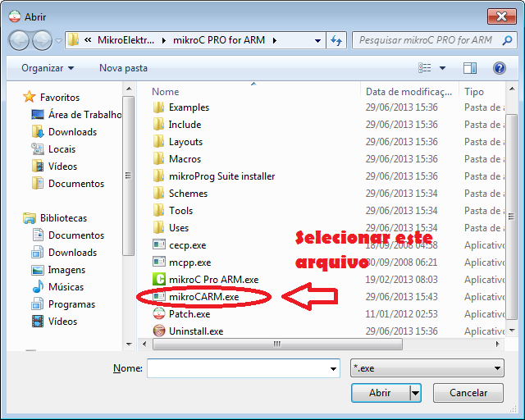Sort by the Data de modificaç... column header
The height and width of the screenshot is (420, 525).
click(x=409, y=91)
